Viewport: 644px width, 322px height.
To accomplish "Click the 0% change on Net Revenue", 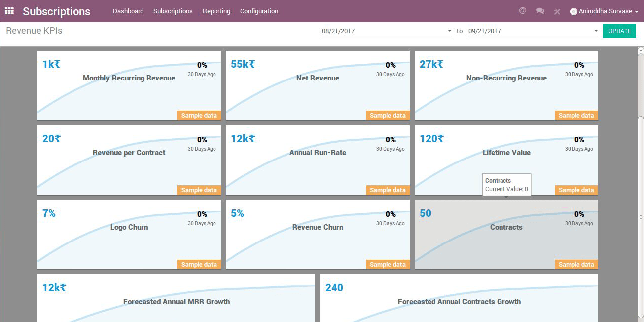I will coord(391,65).
